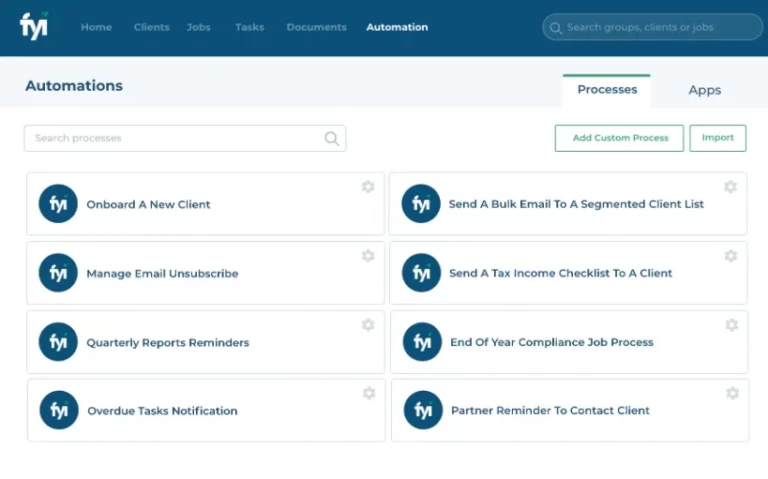Open the Onboard A New Client process
768x479 pixels.
point(148,204)
